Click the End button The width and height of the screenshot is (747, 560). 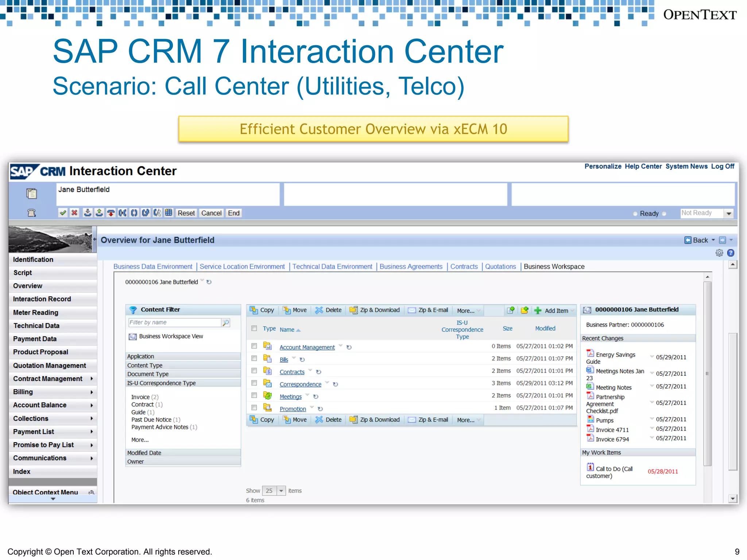(x=234, y=213)
